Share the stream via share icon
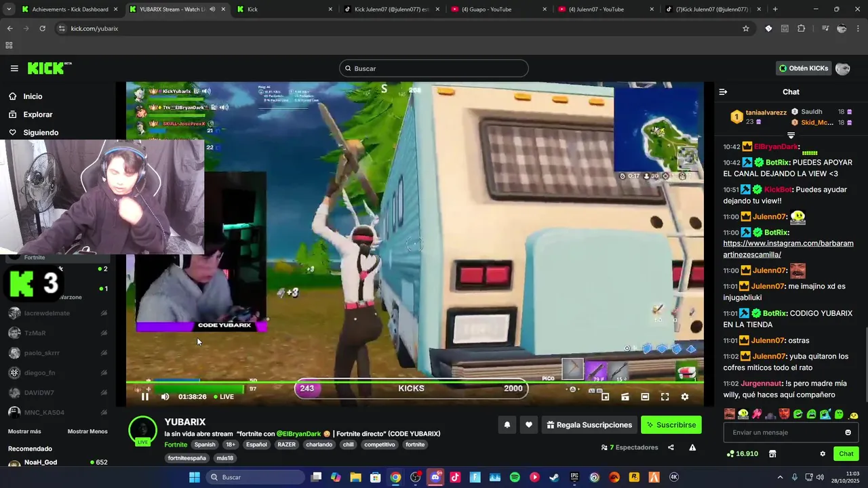This screenshot has height=488, width=868. 671,447
